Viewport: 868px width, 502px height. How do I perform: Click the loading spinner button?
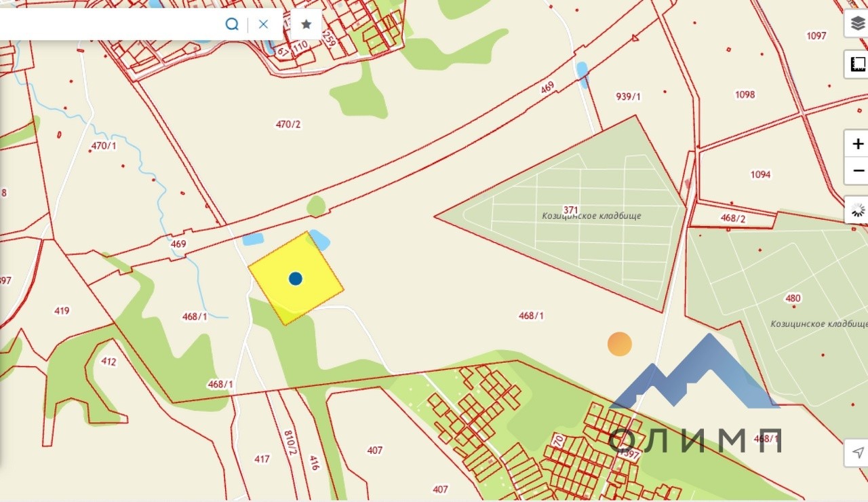coord(858,210)
